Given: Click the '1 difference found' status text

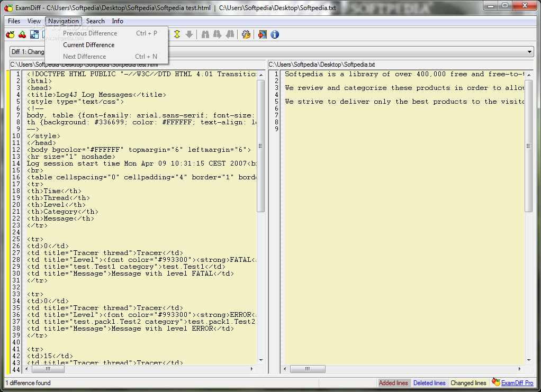Looking at the screenshot, I should pos(28,382).
